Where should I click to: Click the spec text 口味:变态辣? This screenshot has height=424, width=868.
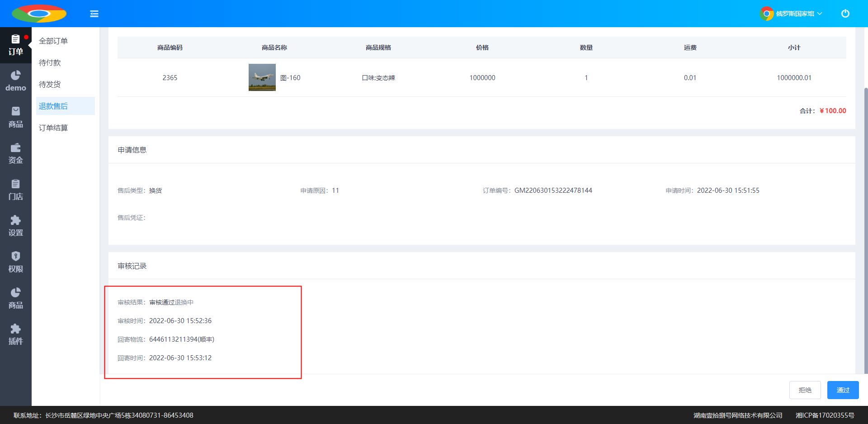(378, 78)
